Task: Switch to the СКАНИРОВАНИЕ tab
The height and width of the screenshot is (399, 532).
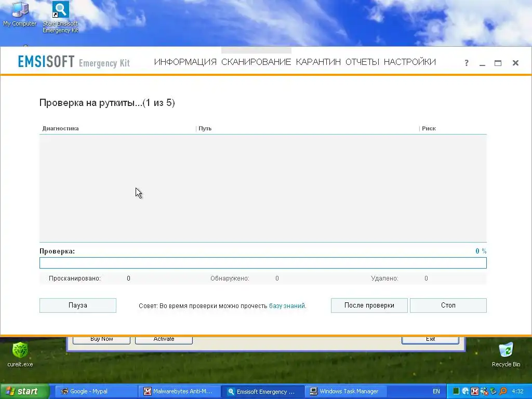Action: pyautogui.click(x=256, y=62)
